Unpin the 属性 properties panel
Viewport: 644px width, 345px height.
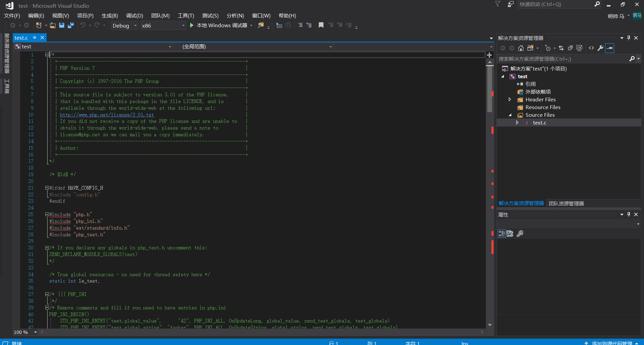click(629, 214)
